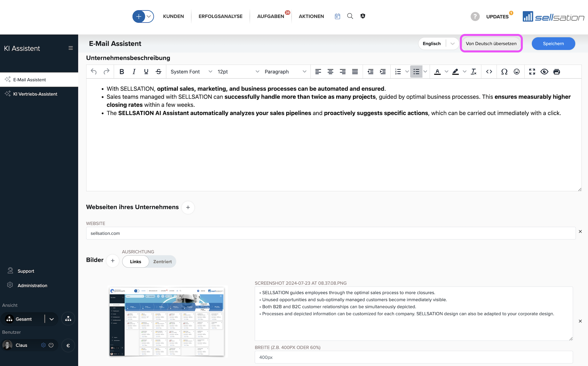588x366 pixels.
Task: Align text right
Action: (343, 72)
